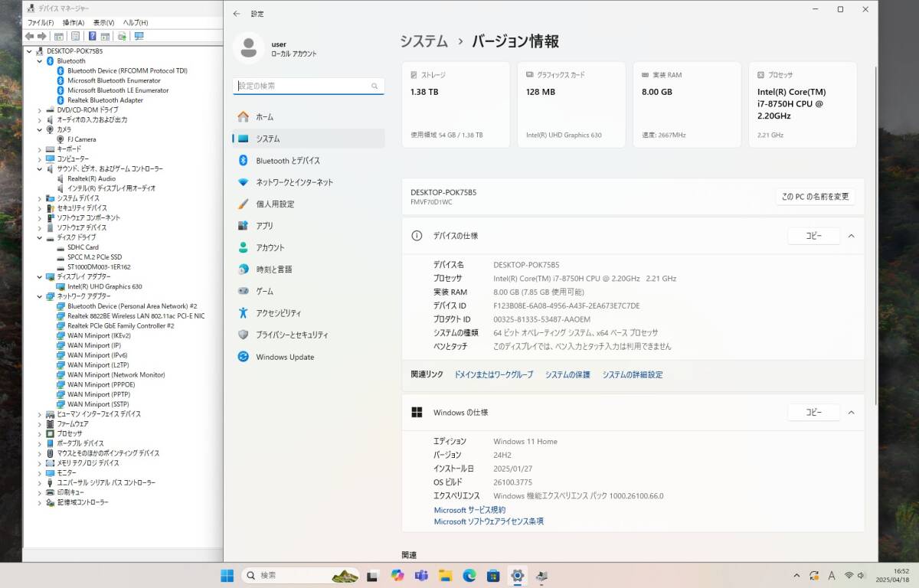The image size is (919, 588).
Task: Select Intel(R) UHD Graphics 630 in device tree
Action: pos(104,286)
